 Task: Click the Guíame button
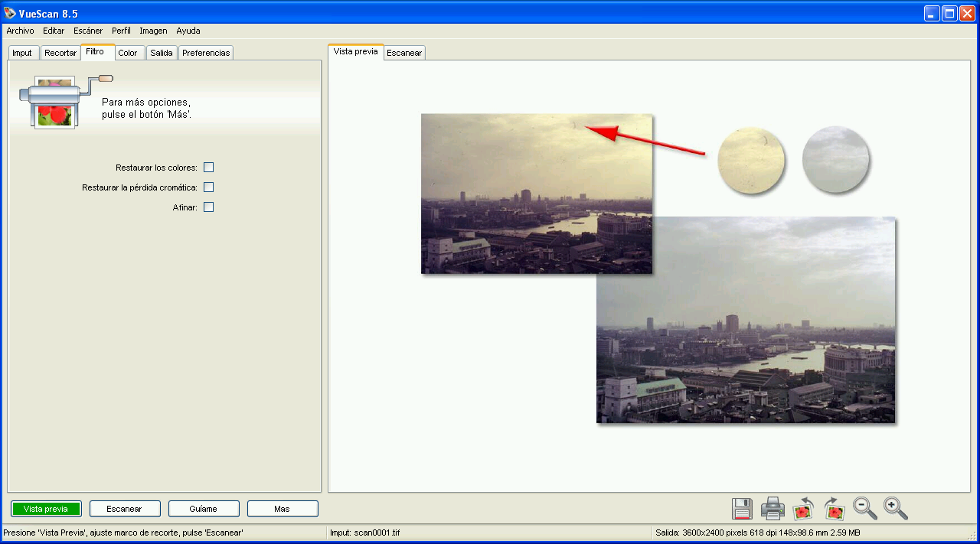204,509
